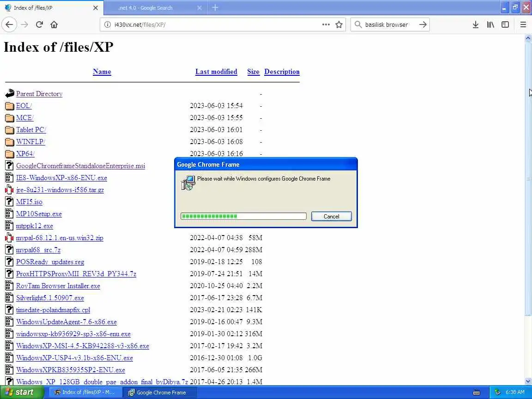Open page actions three-dot menu
This screenshot has width=532, height=399.
(x=326, y=24)
